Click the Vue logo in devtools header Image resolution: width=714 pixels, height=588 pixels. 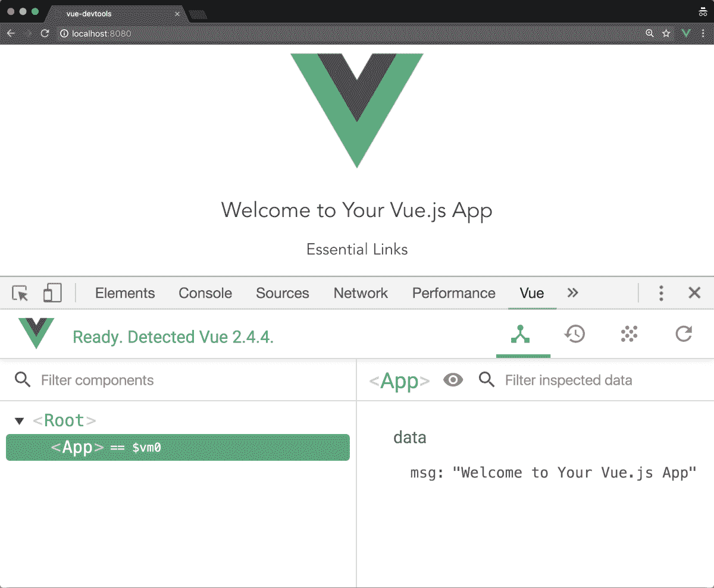click(x=36, y=334)
